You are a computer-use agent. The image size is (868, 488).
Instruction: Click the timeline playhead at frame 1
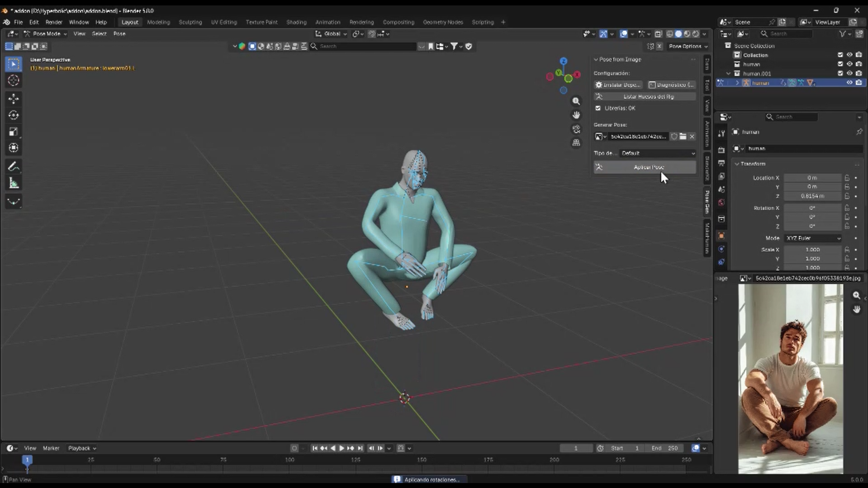(27, 460)
